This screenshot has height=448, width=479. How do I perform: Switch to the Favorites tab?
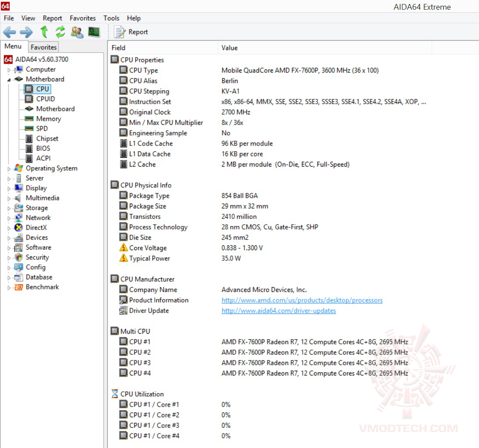[44, 47]
